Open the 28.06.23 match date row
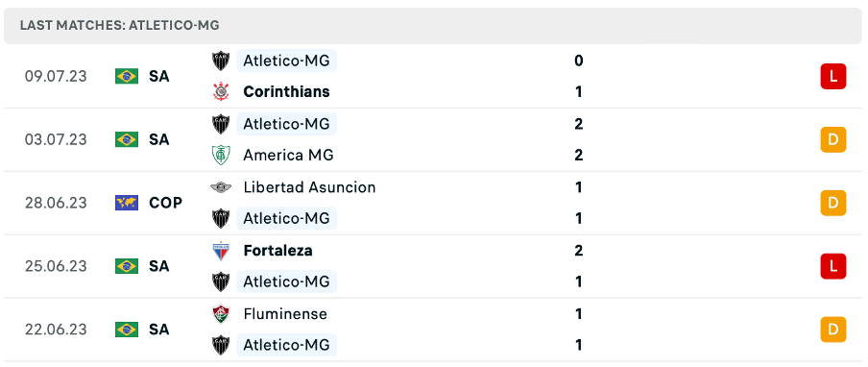 (434, 203)
